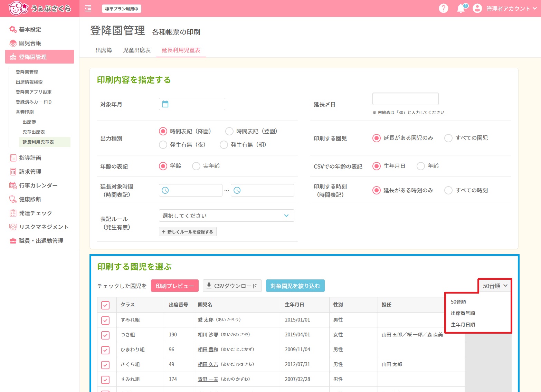Open 登降園アプリ設定 in sidebar submenu
Screen dimensions: 541x392
pyautogui.click(x=34, y=92)
